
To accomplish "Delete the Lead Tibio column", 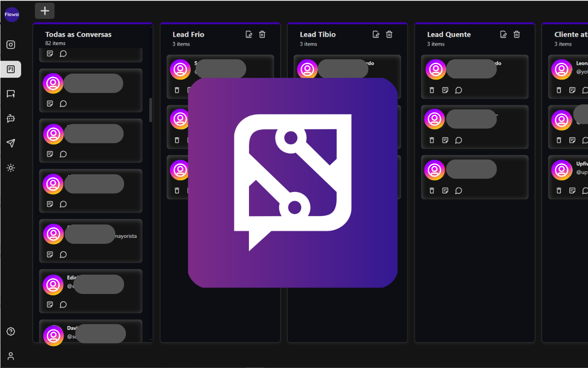I will click(x=390, y=34).
